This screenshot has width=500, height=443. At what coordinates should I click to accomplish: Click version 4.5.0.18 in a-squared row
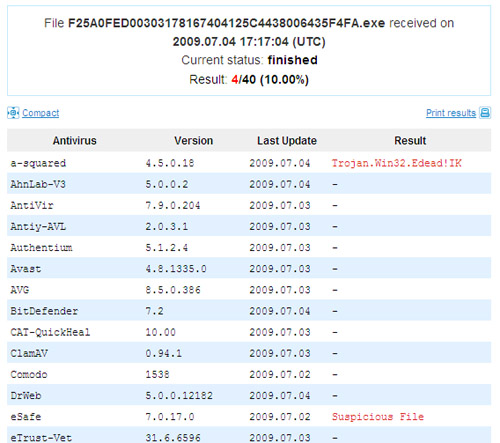coord(170,163)
